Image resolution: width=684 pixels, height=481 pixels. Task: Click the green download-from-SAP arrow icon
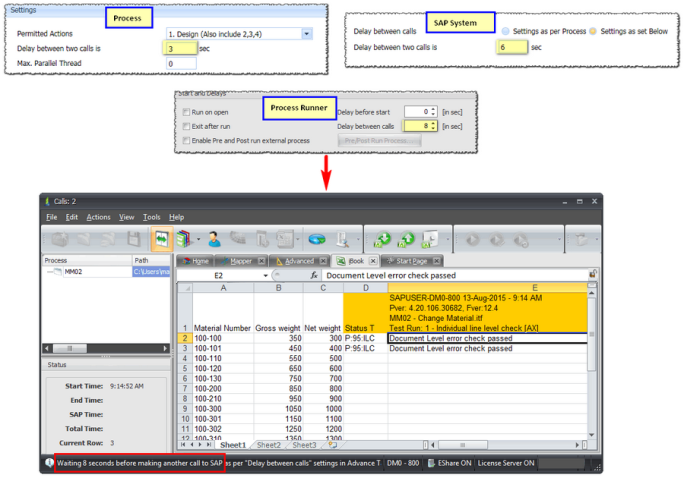(383, 239)
